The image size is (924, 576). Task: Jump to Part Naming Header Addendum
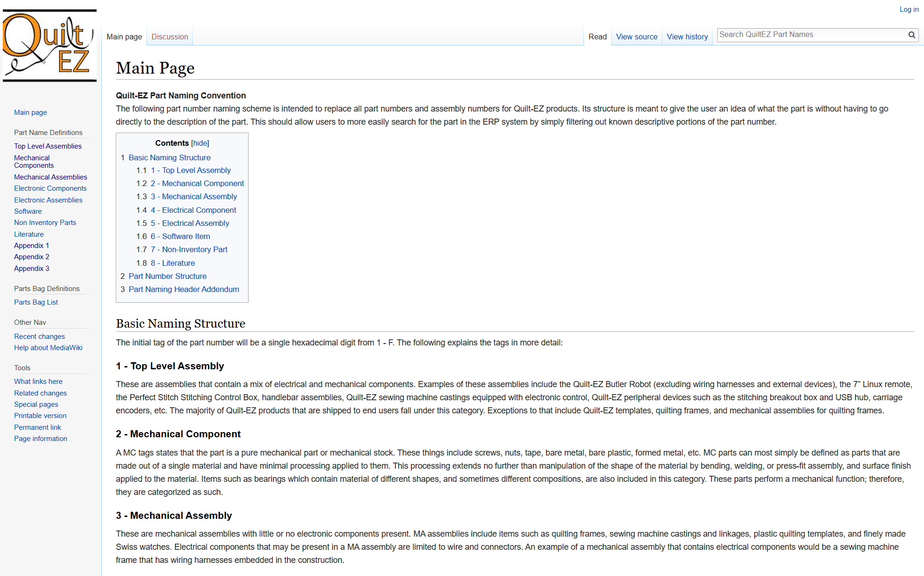point(184,289)
